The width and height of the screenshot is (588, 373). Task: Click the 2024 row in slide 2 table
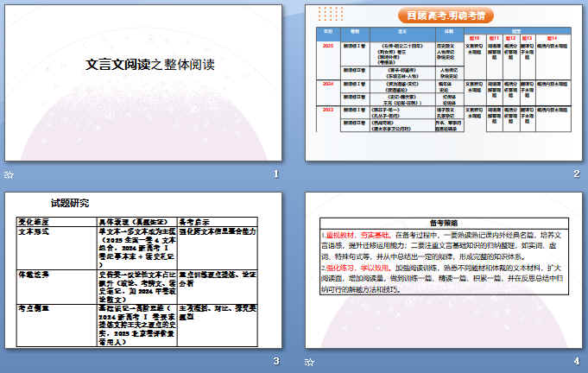tap(328, 85)
